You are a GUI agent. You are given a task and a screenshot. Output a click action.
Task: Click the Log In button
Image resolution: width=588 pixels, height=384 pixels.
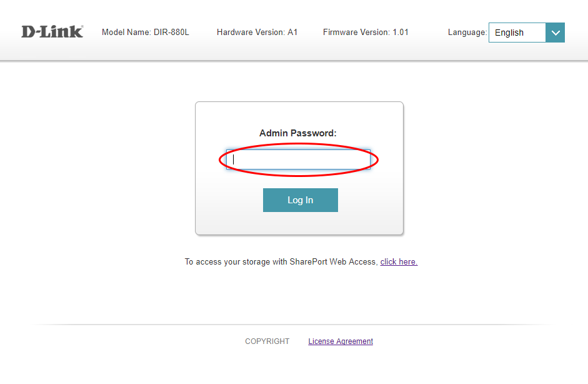[x=301, y=200]
